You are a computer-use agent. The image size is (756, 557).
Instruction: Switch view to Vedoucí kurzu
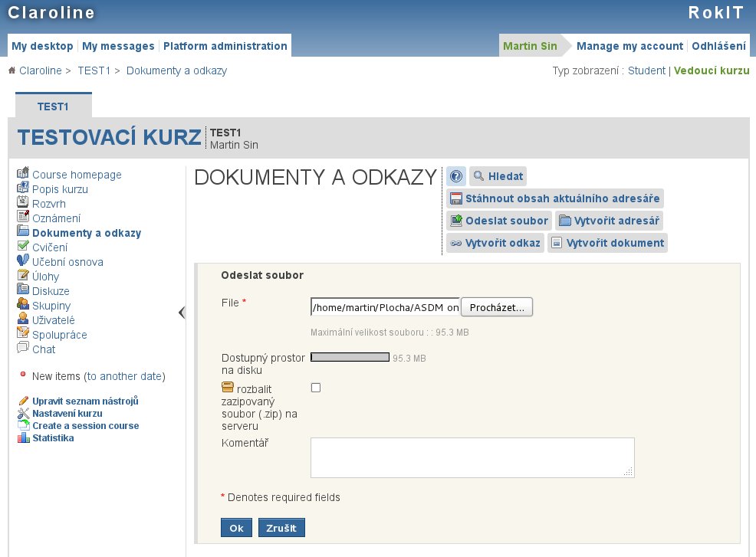712,70
